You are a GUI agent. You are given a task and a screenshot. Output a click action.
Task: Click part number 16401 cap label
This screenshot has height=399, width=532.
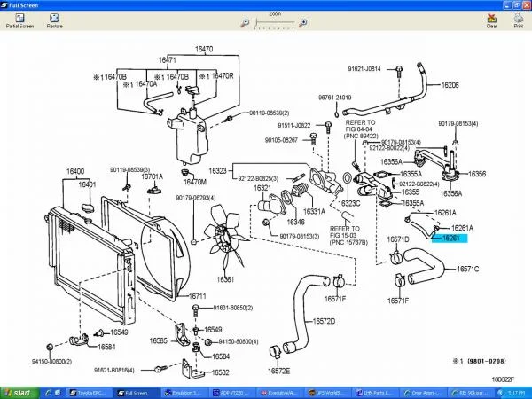(87, 184)
